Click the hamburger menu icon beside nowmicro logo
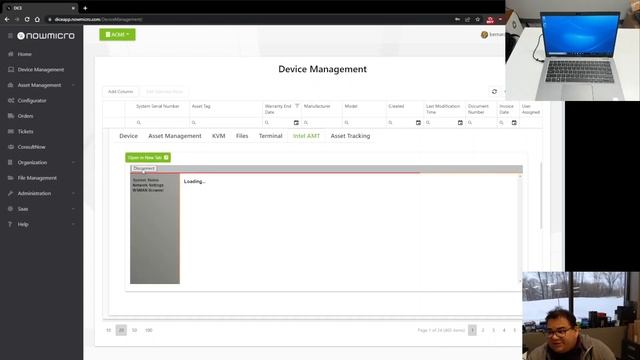Image resolution: width=640 pixels, height=360 pixels. click(x=11, y=36)
